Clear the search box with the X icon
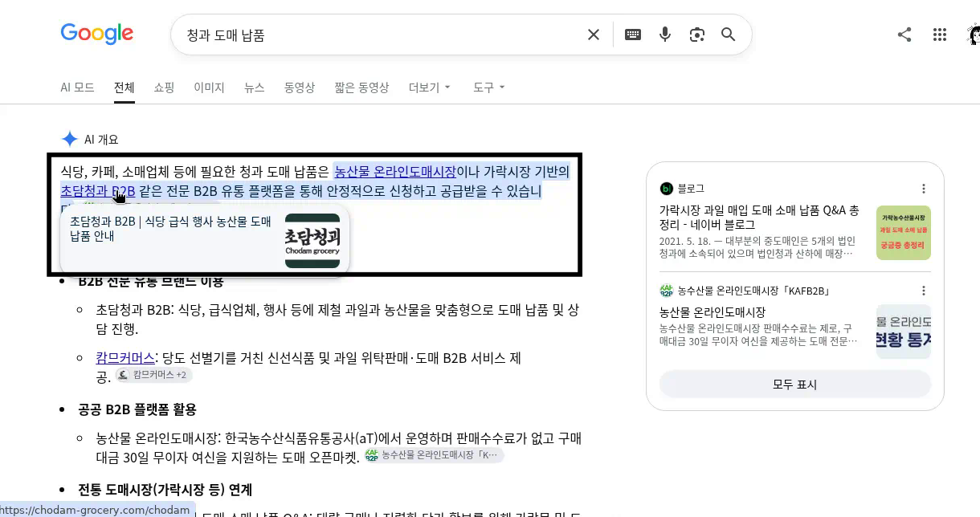The height and width of the screenshot is (517, 980). pyautogui.click(x=593, y=35)
